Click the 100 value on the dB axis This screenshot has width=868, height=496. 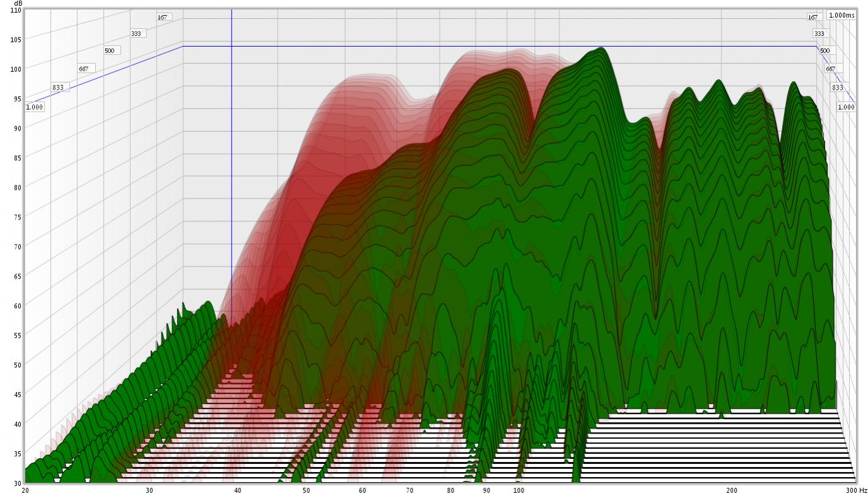[16, 69]
